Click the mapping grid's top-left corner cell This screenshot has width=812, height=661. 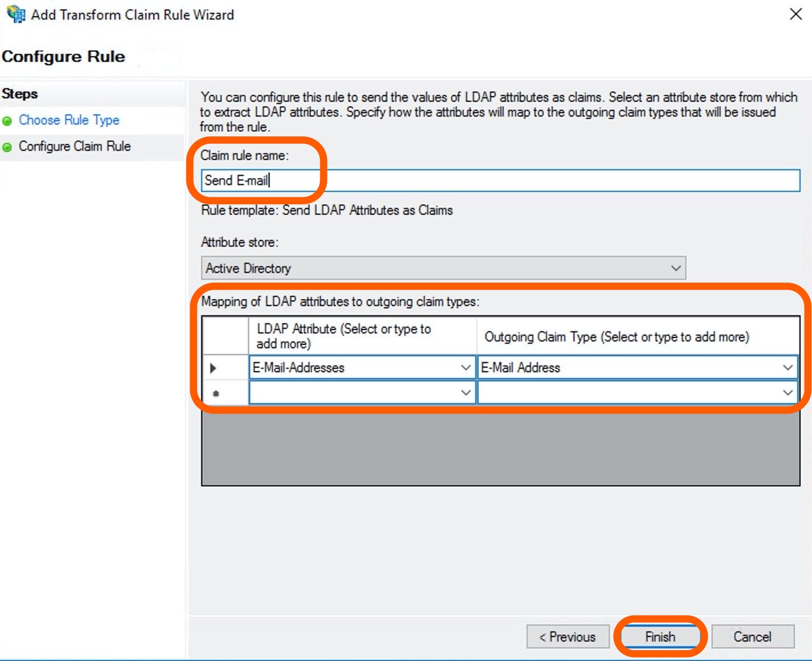click(x=225, y=336)
